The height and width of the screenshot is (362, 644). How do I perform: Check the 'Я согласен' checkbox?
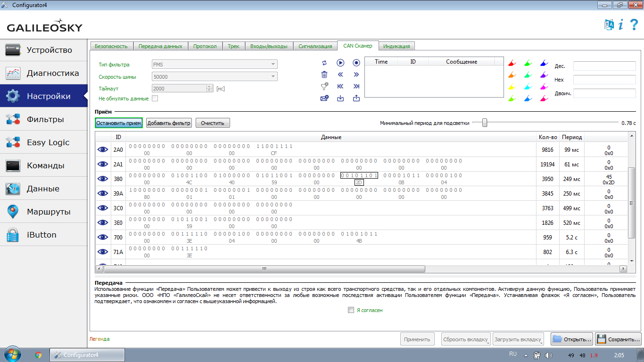pyautogui.click(x=350, y=310)
